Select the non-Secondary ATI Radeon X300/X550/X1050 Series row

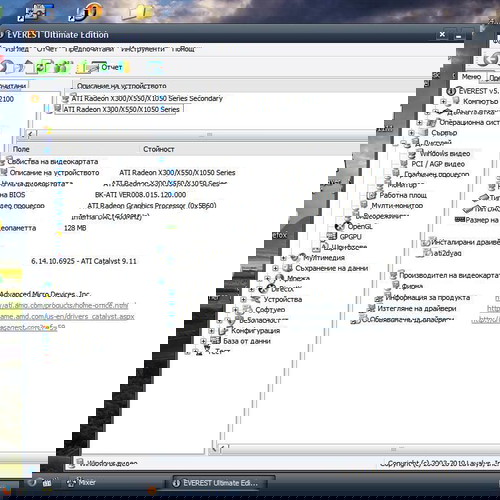coord(121,109)
